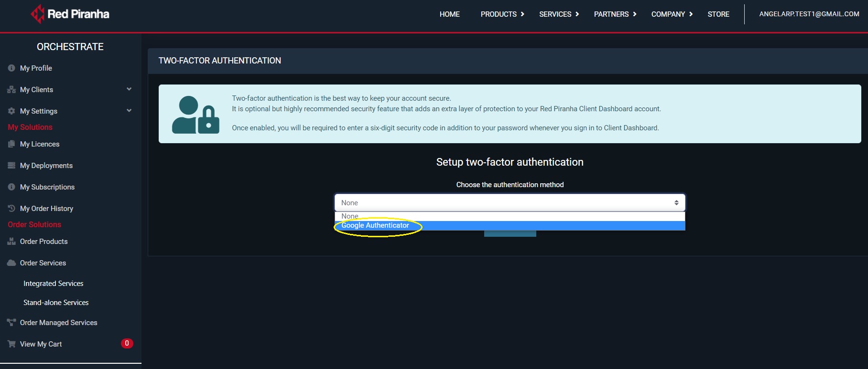This screenshot has width=868, height=369.
Task: Click the My Subscriptions info icon
Action: tap(11, 187)
